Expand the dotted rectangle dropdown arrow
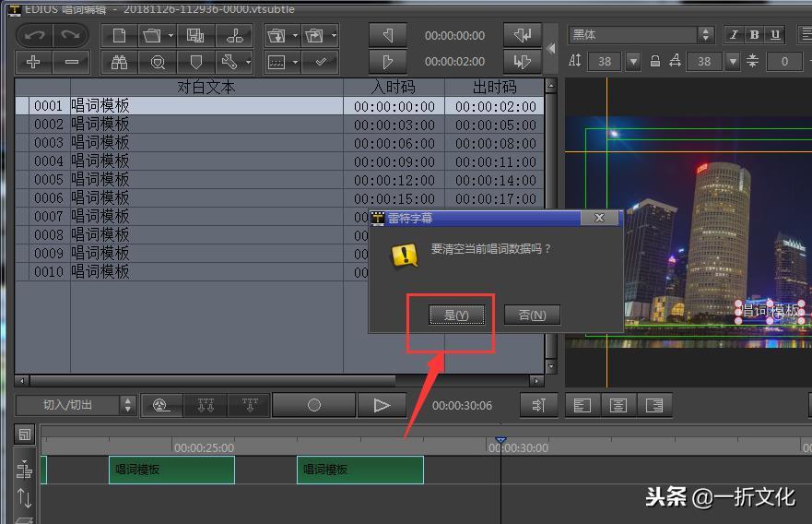The image size is (812, 524). click(x=295, y=62)
